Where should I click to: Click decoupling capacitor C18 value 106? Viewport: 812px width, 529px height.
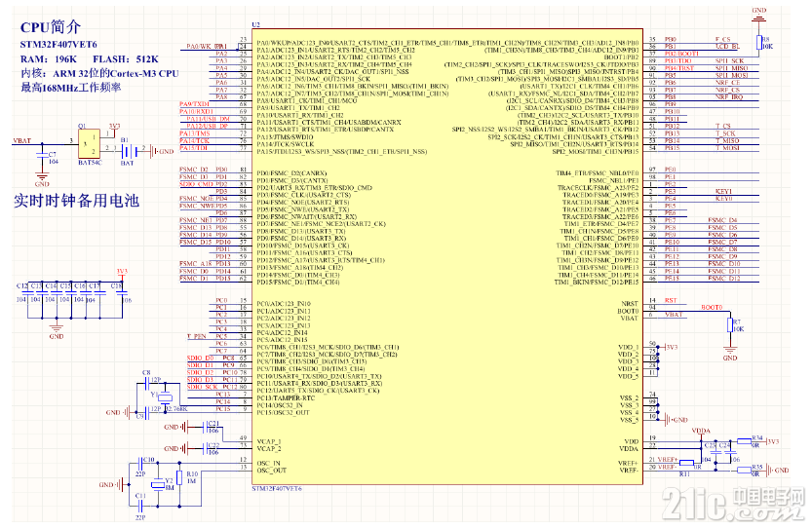[x=122, y=293]
